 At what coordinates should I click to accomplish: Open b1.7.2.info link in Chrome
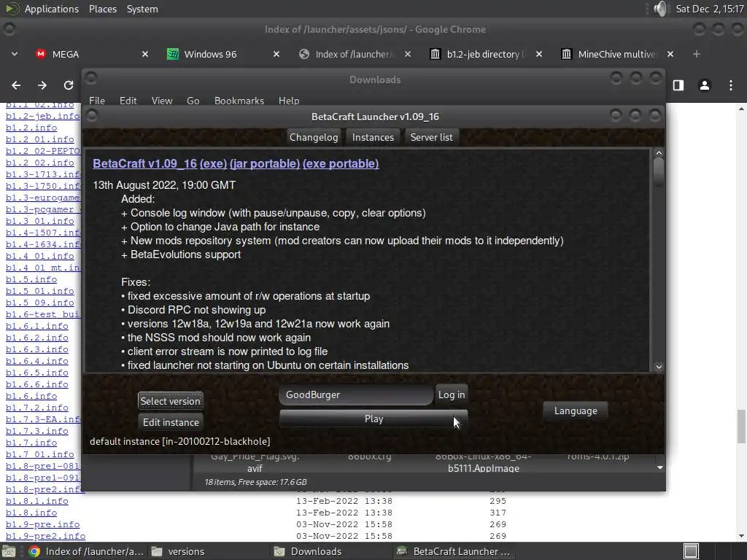tap(36, 408)
